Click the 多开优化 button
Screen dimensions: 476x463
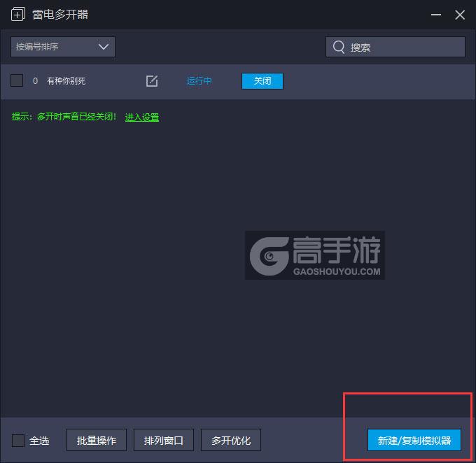pyautogui.click(x=231, y=440)
